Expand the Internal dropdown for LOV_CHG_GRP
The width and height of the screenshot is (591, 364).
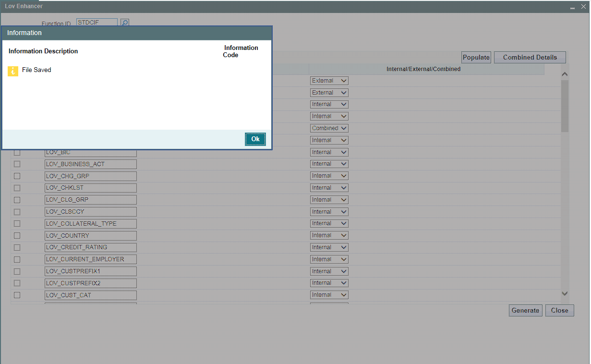(x=329, y=176)
